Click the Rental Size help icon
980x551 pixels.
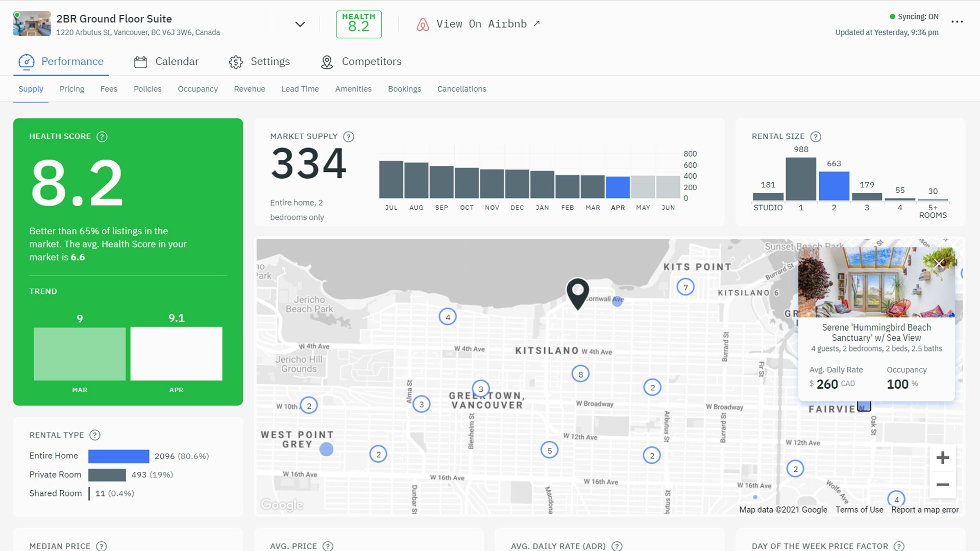[x=816, y=137]
